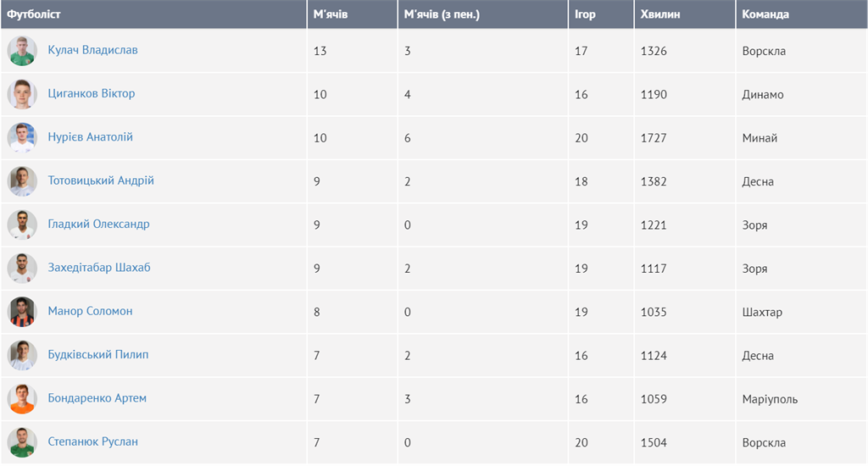
Task: Click Кулач Владислав's avatar photo
Action: click(22, 51)
